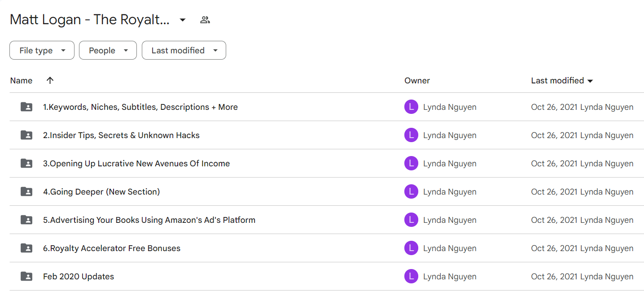644x304 pixels.
Task: Click folder icon for 6.Royalty Accelerator row
Action: point(26,248)
